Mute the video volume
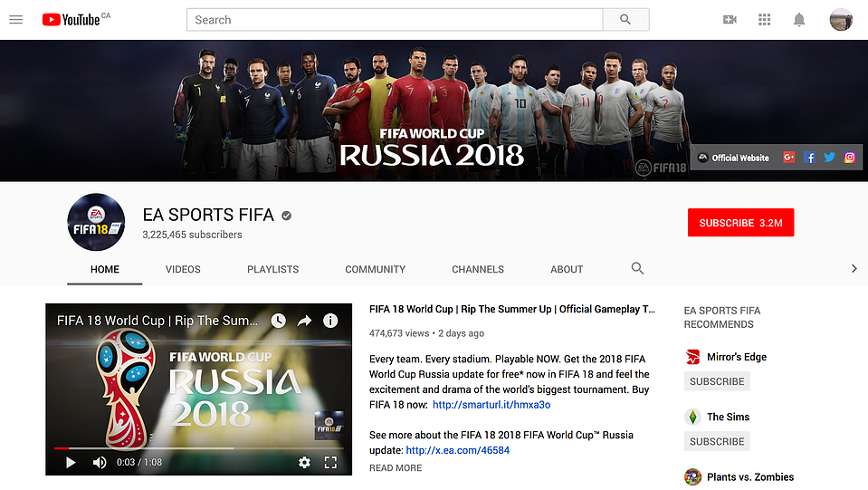 pyautogui.click(x=100, y=462)
